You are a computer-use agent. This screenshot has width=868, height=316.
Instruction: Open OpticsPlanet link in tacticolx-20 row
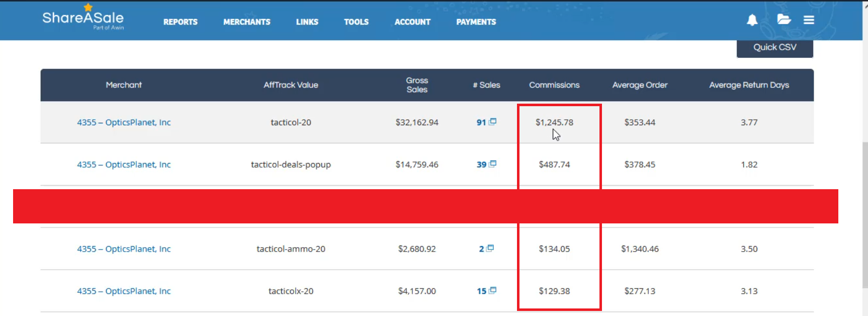124,291
